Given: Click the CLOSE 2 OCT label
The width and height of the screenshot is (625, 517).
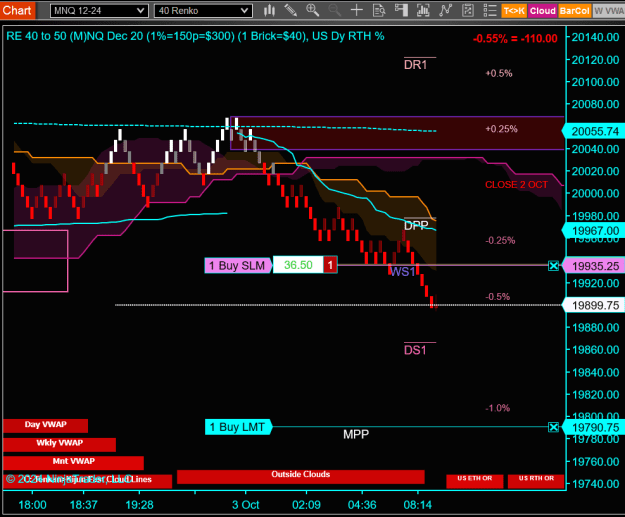Looking at the screenshot, I should point(516,185).
